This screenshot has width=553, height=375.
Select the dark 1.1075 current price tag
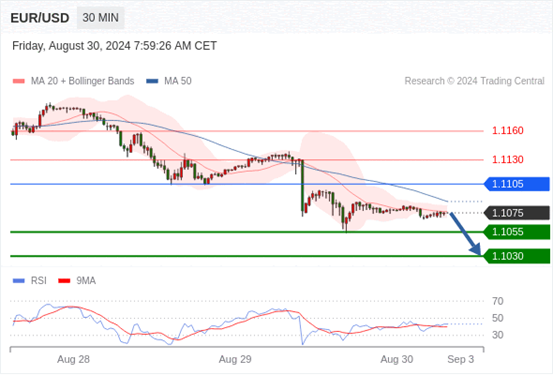pos(517,213)
